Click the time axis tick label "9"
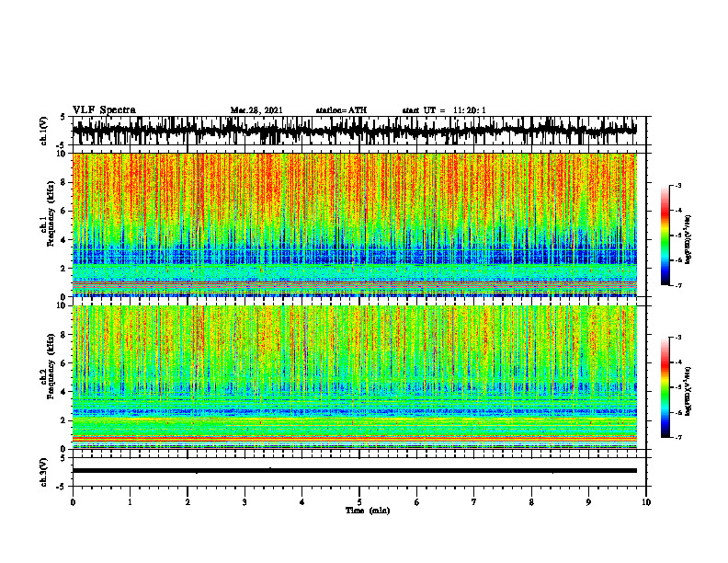The image size is (728, 563). [x=588, y=502]
